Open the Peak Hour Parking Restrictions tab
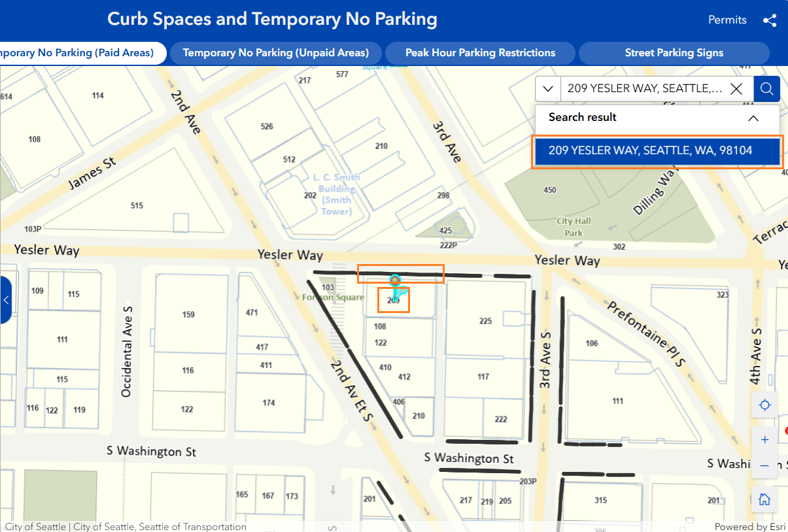This screenshot has width=788, height=532. [480, 53]
